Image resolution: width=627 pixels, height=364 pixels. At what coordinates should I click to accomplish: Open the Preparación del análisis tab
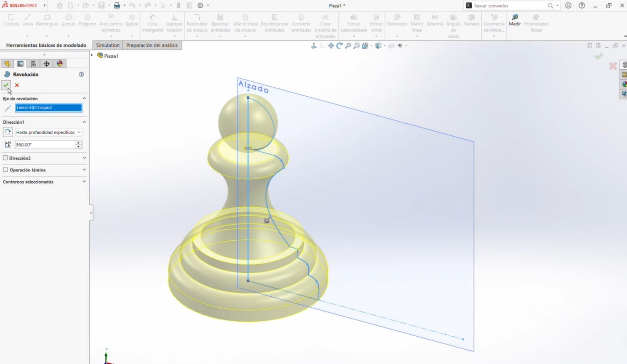click(152, 45)
